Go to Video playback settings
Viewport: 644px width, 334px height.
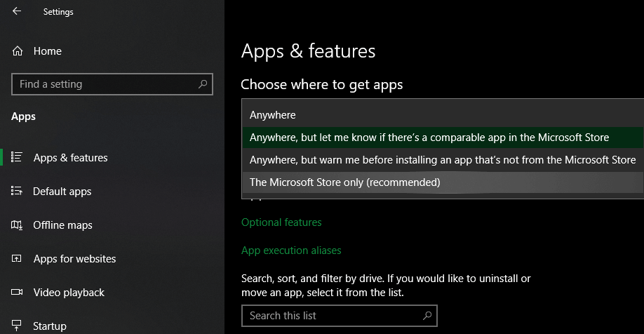(x=69, y=293)
